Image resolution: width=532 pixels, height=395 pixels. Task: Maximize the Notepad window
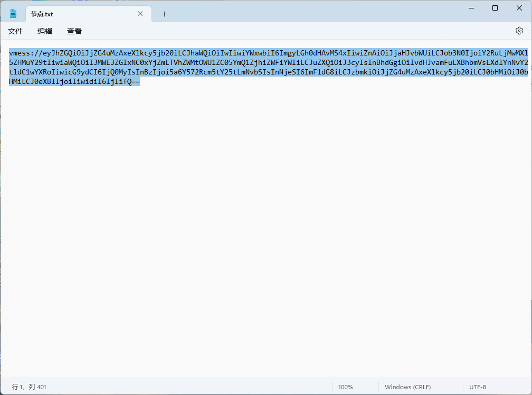[495, 8]
